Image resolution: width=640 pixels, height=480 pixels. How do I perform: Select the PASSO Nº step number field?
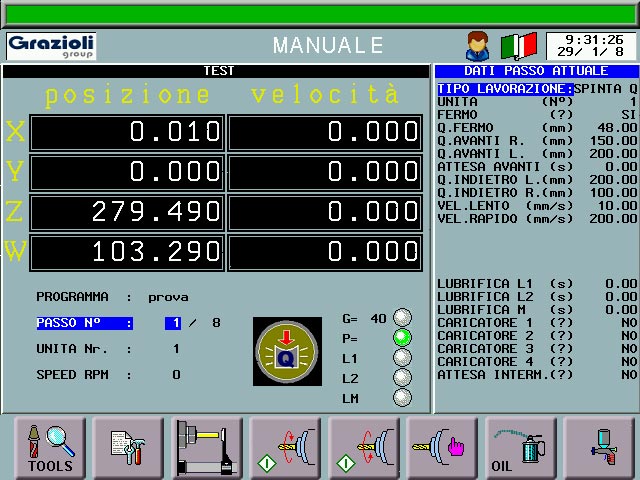(x=174, y=323)
